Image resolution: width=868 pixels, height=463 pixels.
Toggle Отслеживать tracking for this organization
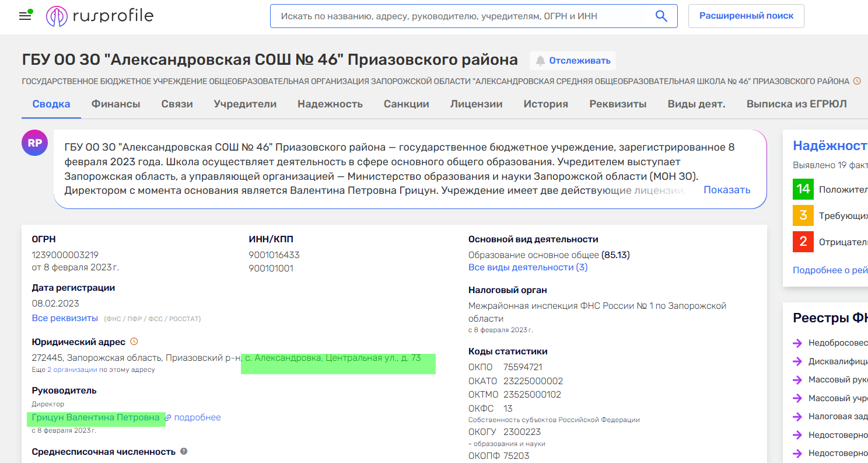tap(573, 61)
